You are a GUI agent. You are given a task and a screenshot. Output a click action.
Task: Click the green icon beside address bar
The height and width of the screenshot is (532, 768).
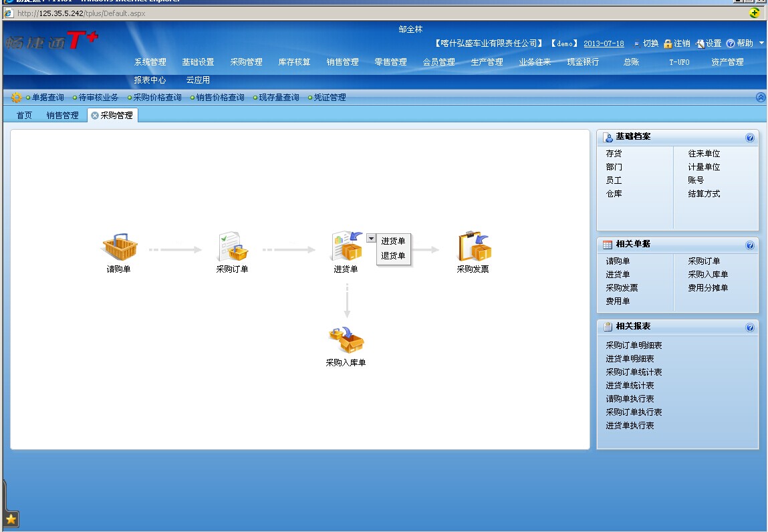coord(754,13)
